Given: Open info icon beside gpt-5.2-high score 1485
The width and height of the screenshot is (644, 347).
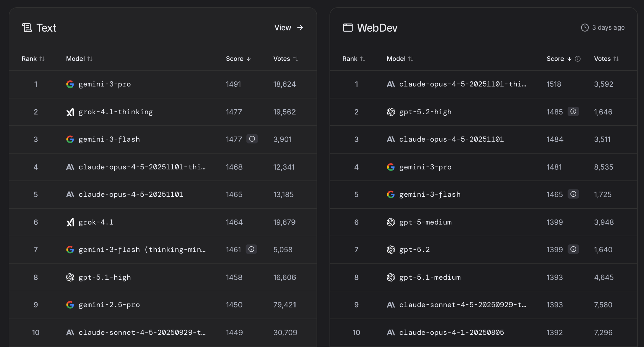Looking at the screenshot, I should tap(573, 112).
